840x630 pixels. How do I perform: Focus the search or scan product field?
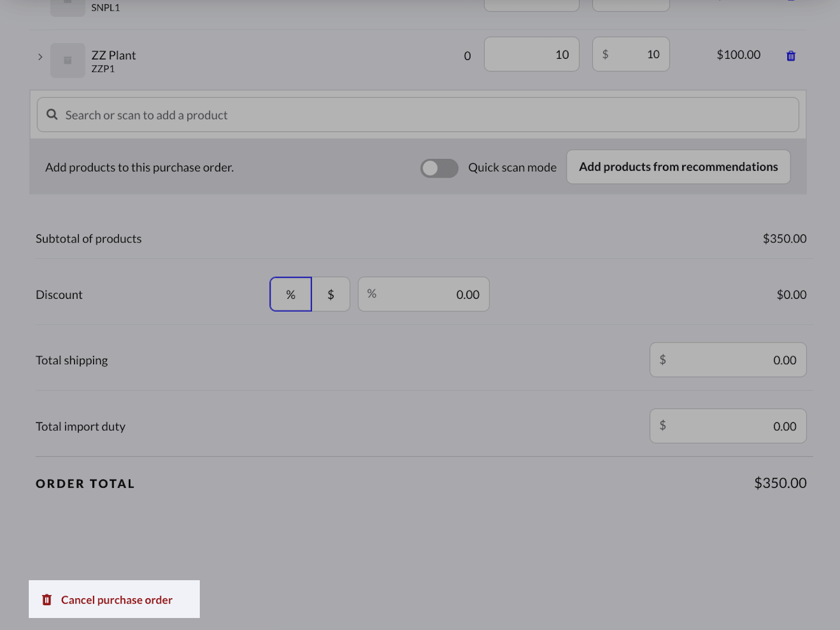tap(418, 115)
